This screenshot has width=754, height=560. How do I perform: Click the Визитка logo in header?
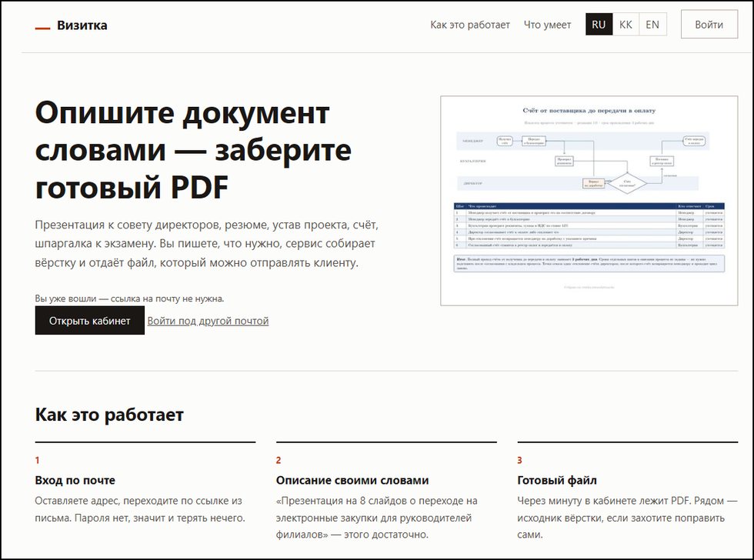tap(71, 25)
